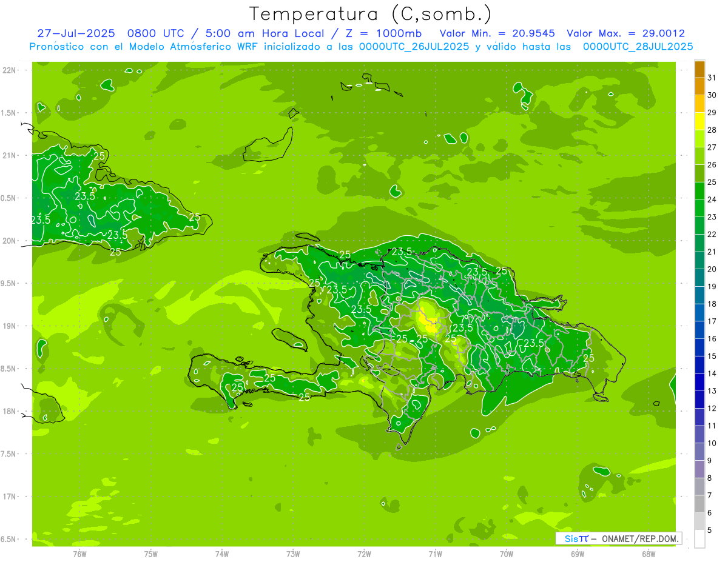
Task: Click legend value 27 on the color scale
Action: 712,147
